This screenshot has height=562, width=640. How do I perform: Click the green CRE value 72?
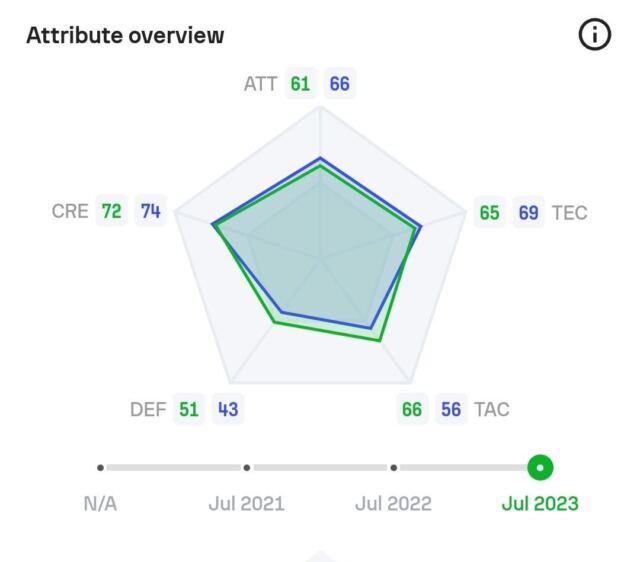point(111,211)
